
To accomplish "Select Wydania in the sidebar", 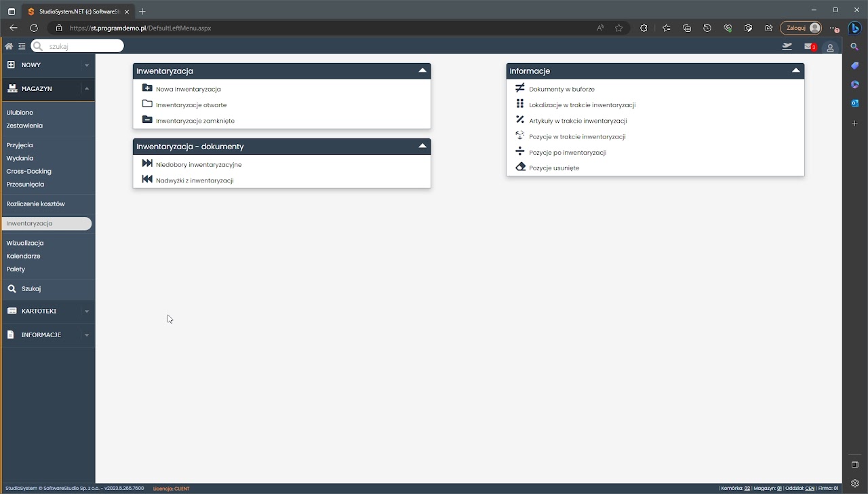I will coord(20,158).
